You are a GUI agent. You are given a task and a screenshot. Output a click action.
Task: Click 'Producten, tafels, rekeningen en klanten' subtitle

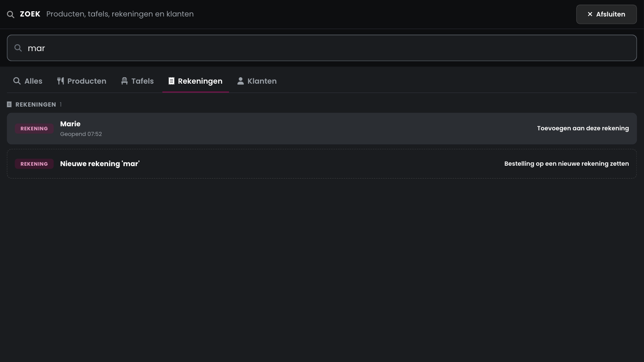(x=120, y=14)
